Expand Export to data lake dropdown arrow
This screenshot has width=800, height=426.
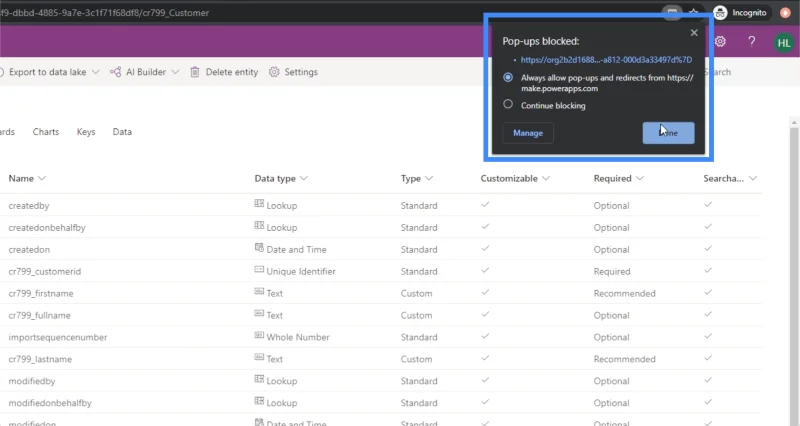(x=95, y=72)
